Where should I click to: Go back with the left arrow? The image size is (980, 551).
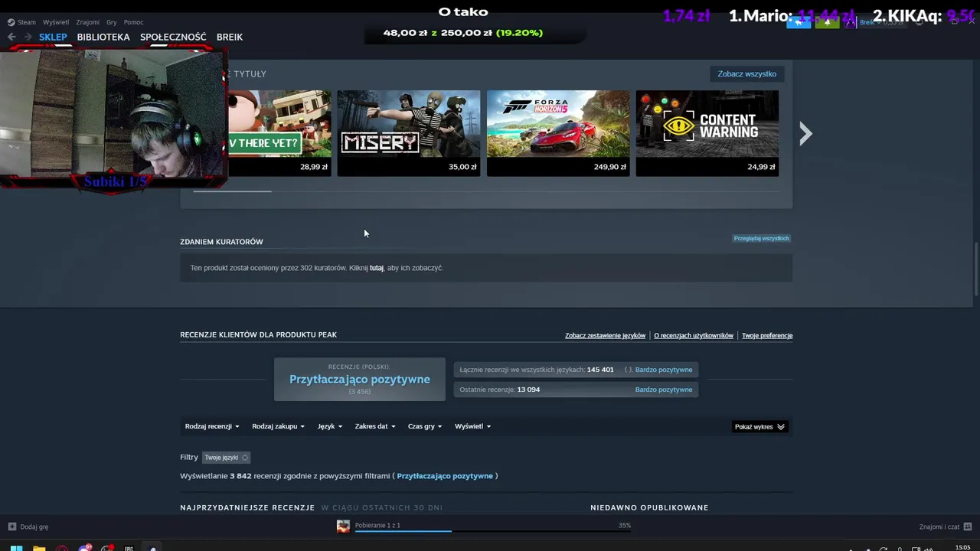click(x=11, y=37)
